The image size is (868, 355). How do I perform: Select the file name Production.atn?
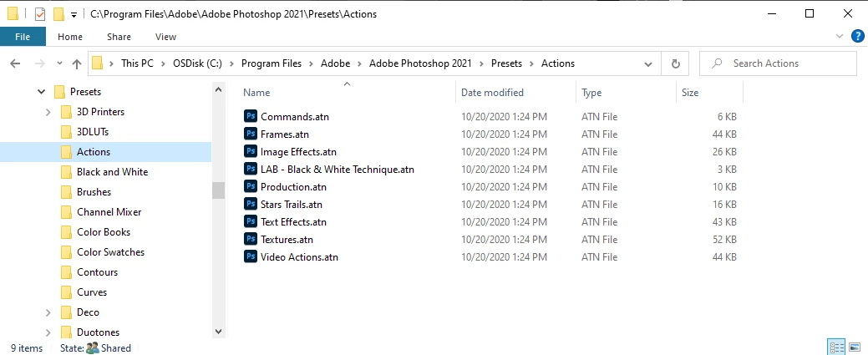point(294,186)
